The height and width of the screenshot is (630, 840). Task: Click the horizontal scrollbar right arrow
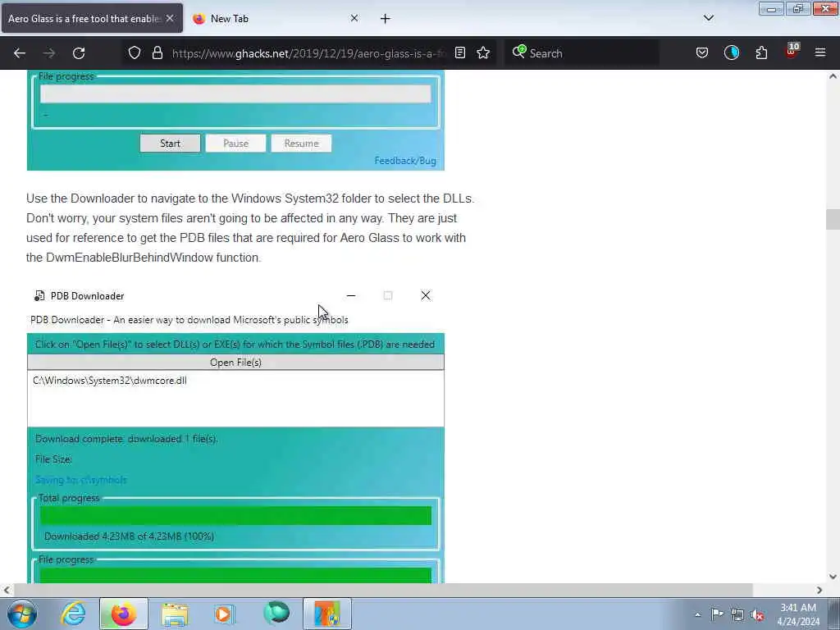click(x=819, y=590)
